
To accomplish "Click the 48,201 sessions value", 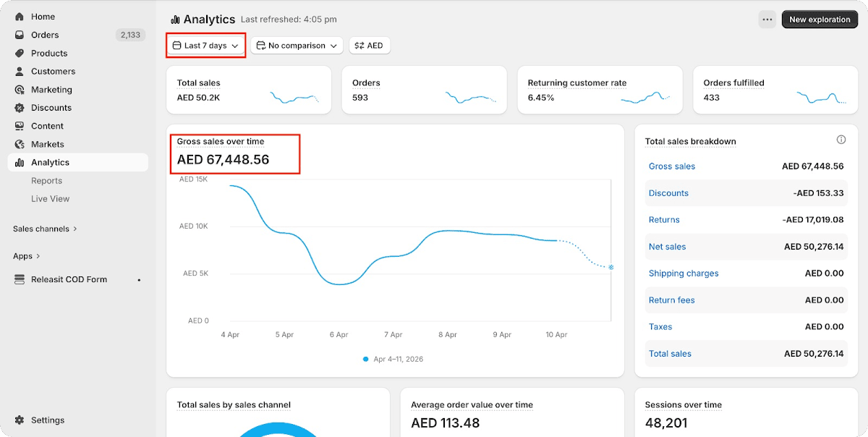I will [666, 423].
